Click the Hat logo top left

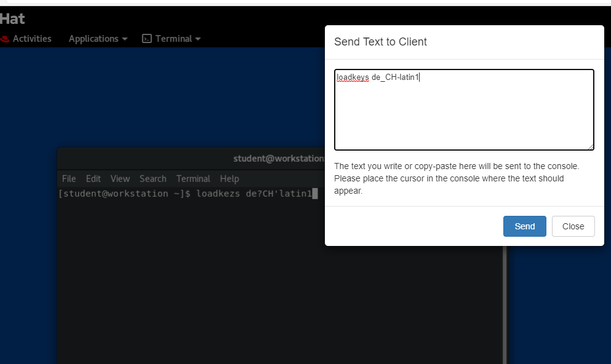coord(12,18)
